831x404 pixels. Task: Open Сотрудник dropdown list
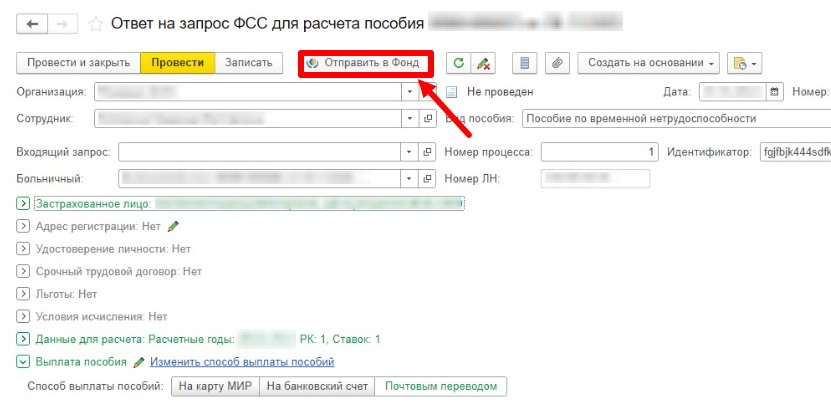[410, 119]
